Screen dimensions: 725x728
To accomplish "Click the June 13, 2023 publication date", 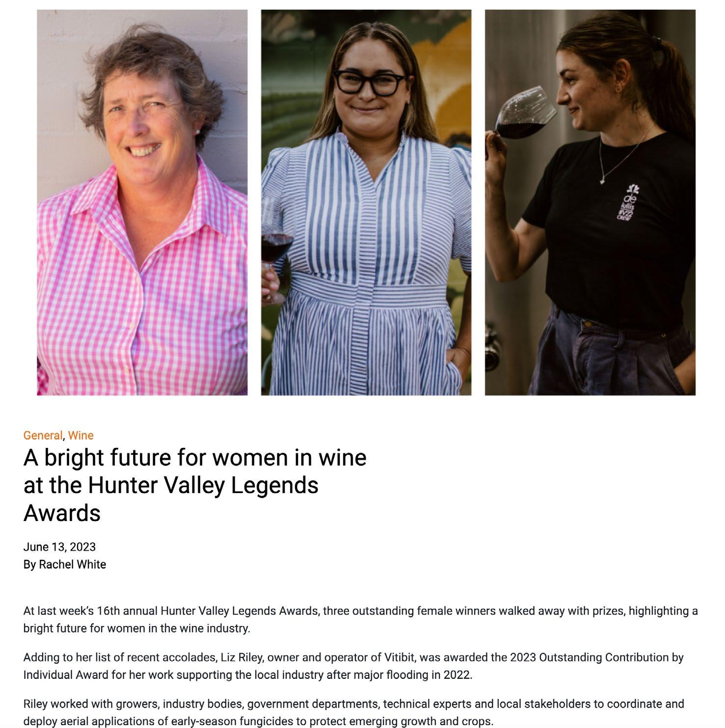I will point(59,547).
